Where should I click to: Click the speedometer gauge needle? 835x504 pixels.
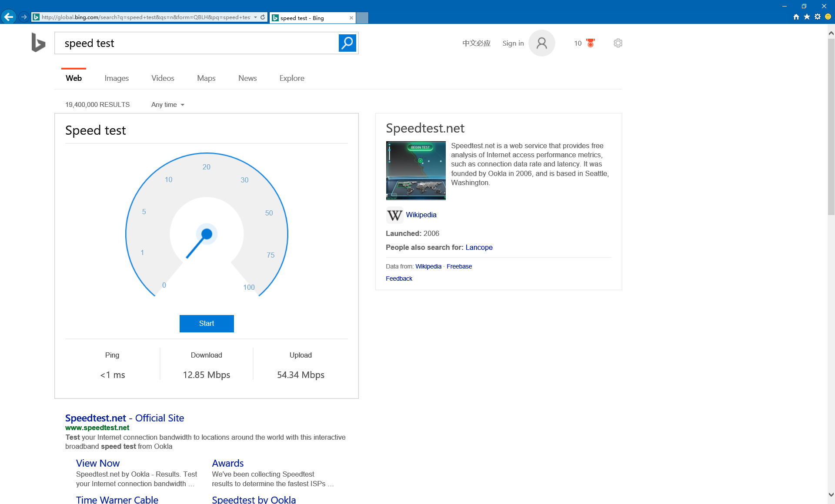tap(197, 245)
